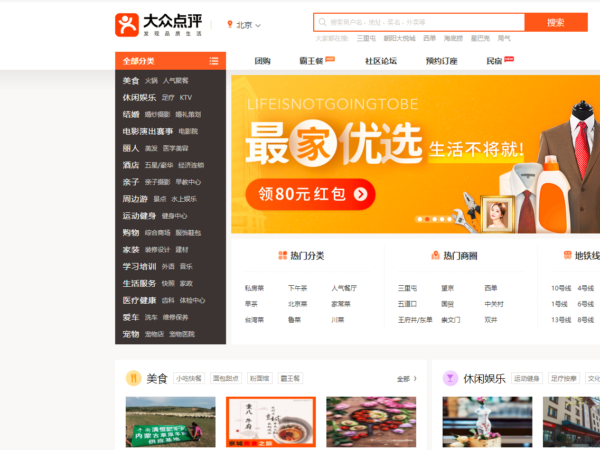Expand the 丽人 category in sidebar

[131, 148]
